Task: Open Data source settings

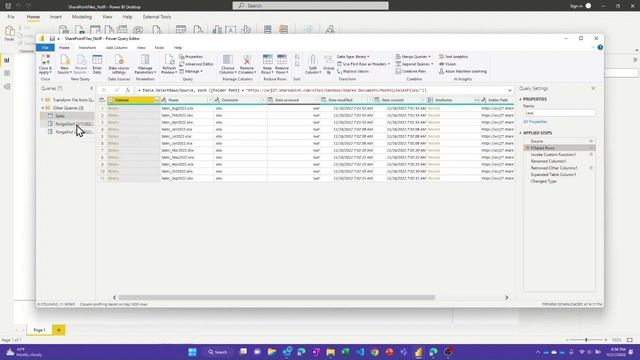Action: (119, 64)
